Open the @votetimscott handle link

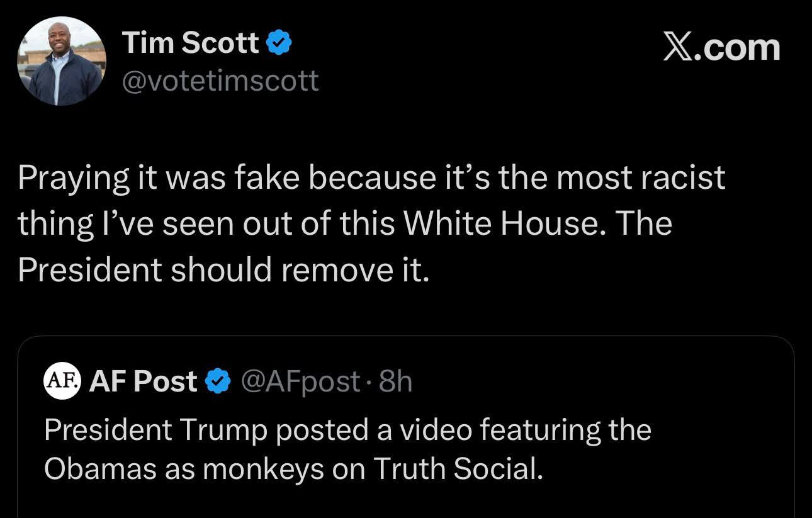click(220, 81)
